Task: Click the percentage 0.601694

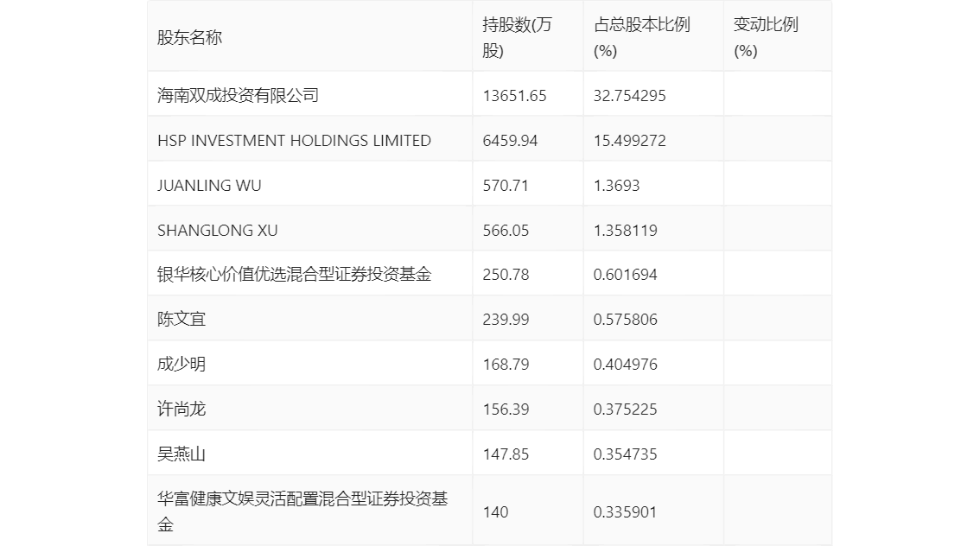Action: [625, 274]
